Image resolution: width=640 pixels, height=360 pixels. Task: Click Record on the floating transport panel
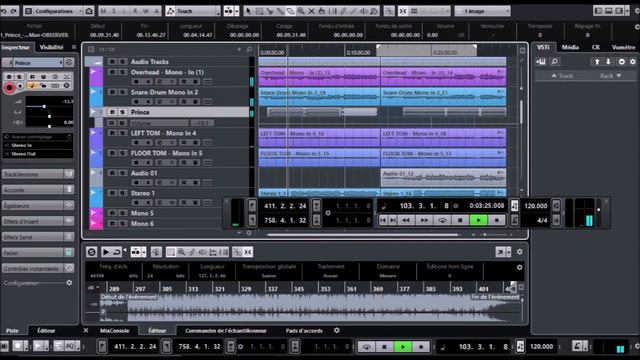click(x=496, y=220)
